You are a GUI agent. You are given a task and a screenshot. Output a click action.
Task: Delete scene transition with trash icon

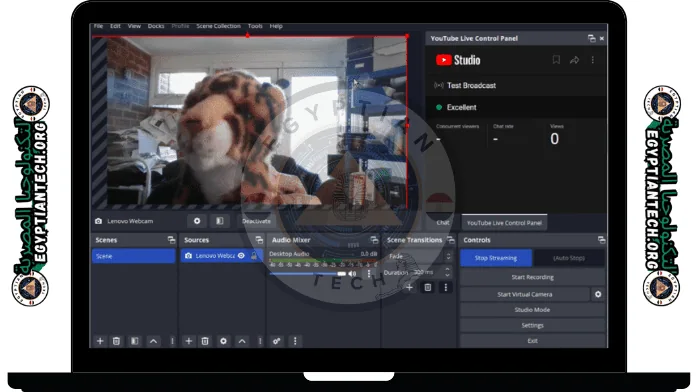427,287
